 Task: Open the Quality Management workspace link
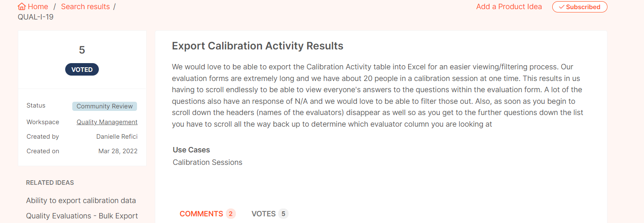tap(107, 122)
